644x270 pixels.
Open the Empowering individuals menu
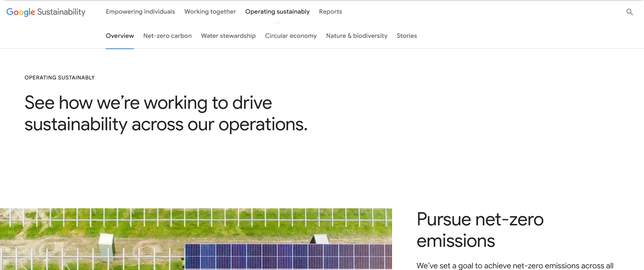[x=140, y=12]
